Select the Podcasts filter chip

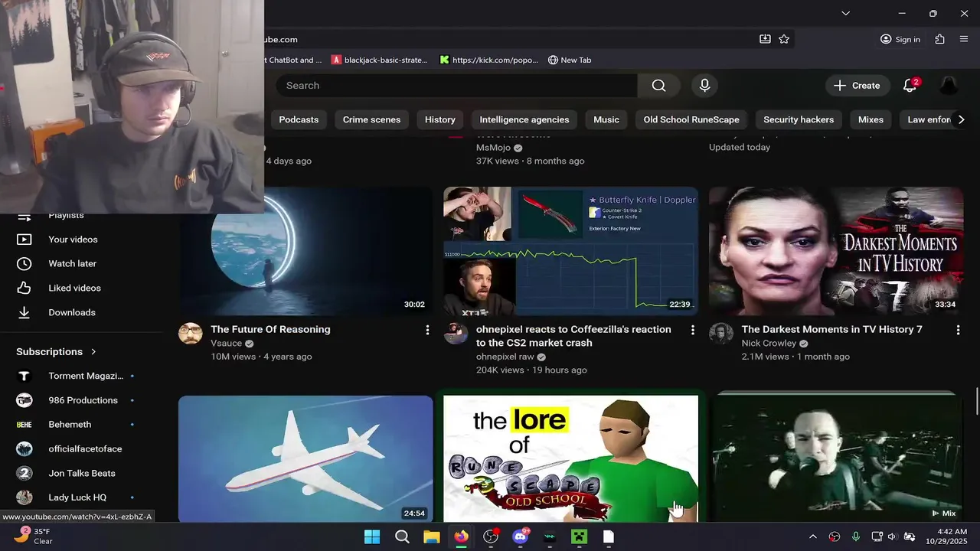coord(299,119)
